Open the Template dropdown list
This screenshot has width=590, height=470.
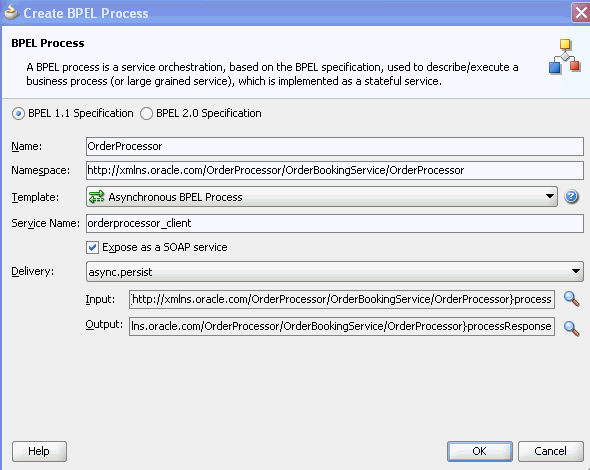(x=322, y=196)
